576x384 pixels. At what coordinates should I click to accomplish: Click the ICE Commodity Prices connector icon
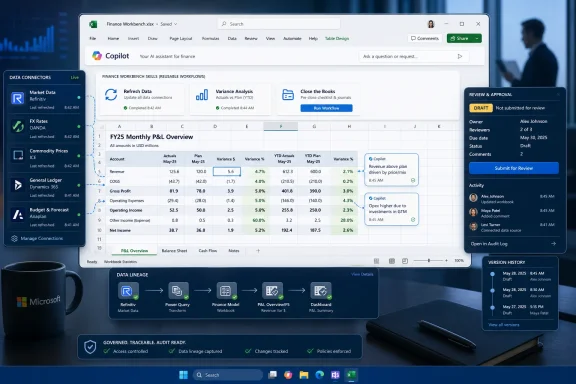[18, 155]
